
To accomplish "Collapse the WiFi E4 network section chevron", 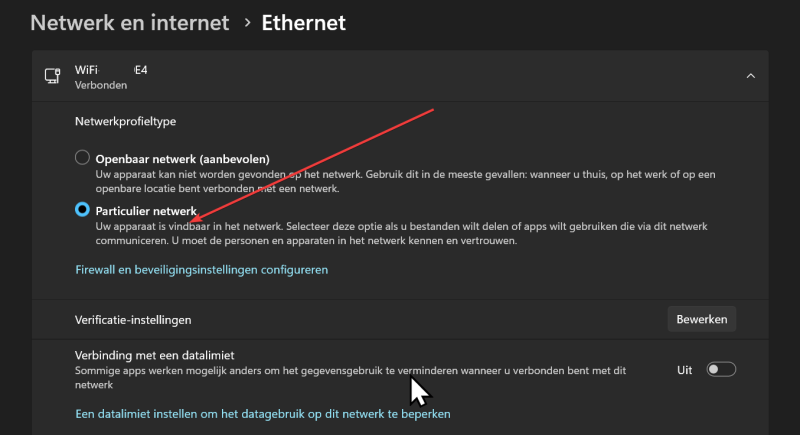I will [751, 76].
